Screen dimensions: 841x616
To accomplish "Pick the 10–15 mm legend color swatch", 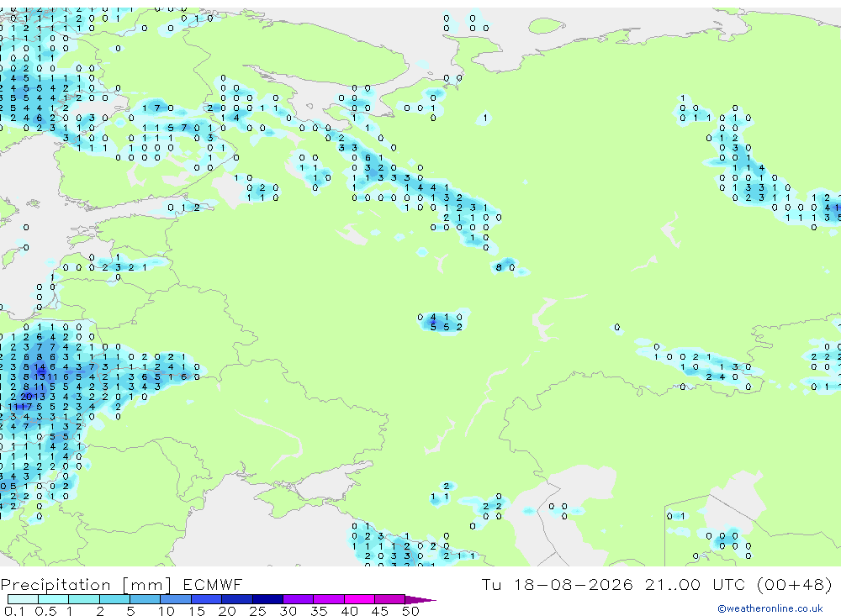I will 176,599.
